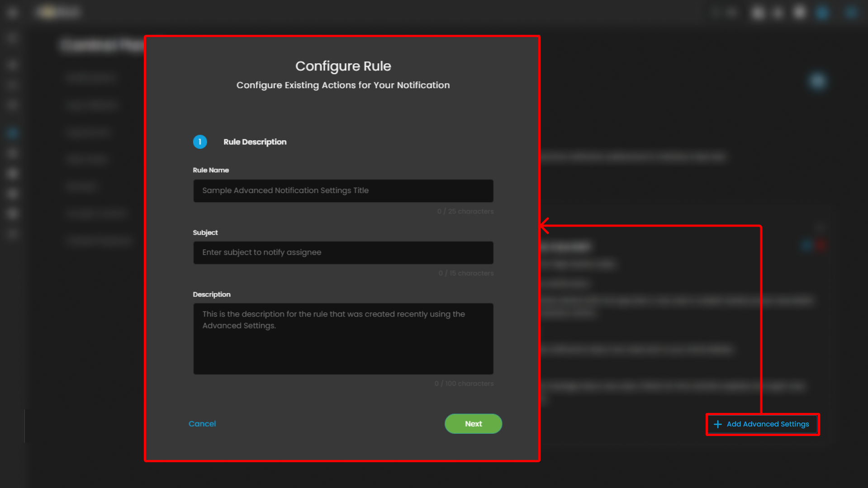Click the Rule Description step label
The height and width of the screenshot is (488, 868).
tap(255, 142)
